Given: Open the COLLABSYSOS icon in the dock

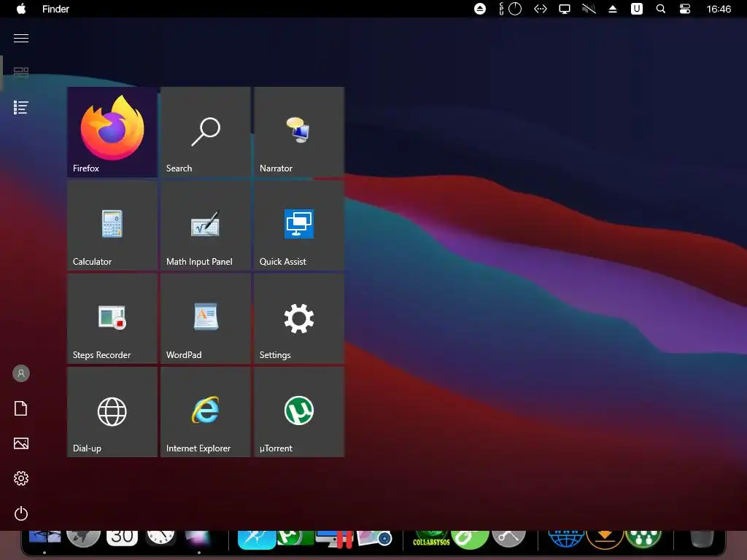Looking at the screenshot, I should (x=432, y=539).
